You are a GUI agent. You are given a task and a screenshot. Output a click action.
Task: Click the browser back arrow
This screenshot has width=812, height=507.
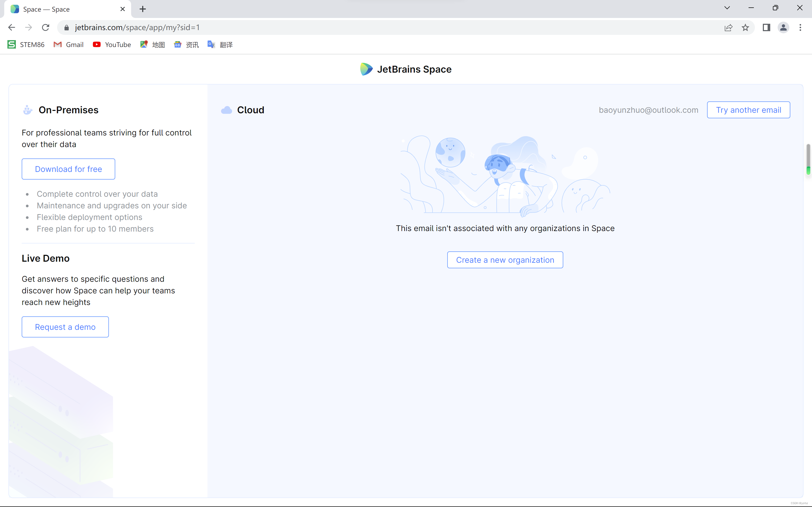pyautogui.click(x=11, y=27)
